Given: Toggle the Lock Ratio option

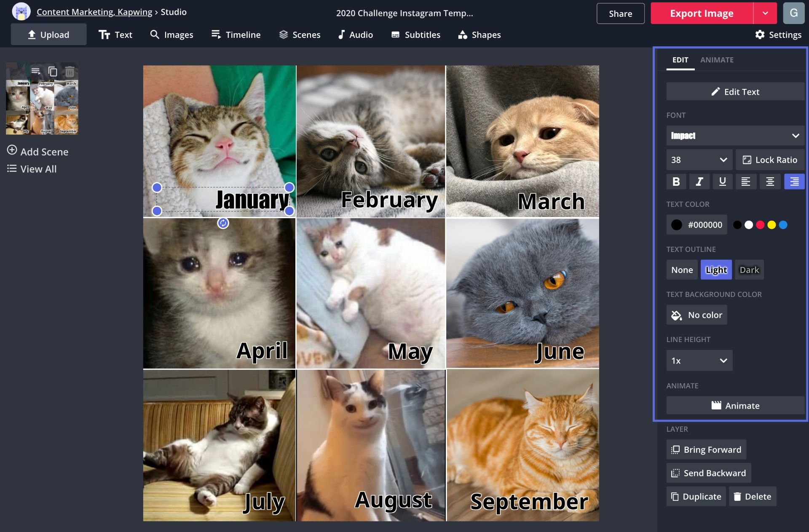Looking at the screenshot, I should coord(770,160).
